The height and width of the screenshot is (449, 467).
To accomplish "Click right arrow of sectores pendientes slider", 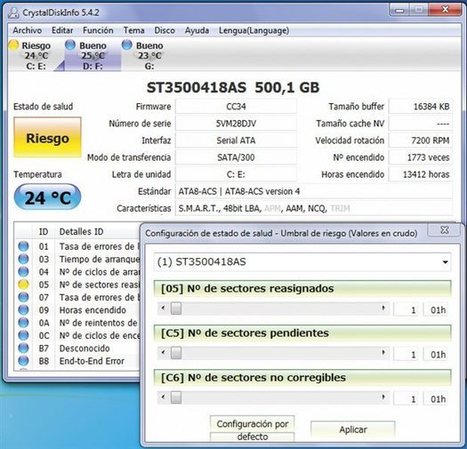I will (x=383, y=353).
